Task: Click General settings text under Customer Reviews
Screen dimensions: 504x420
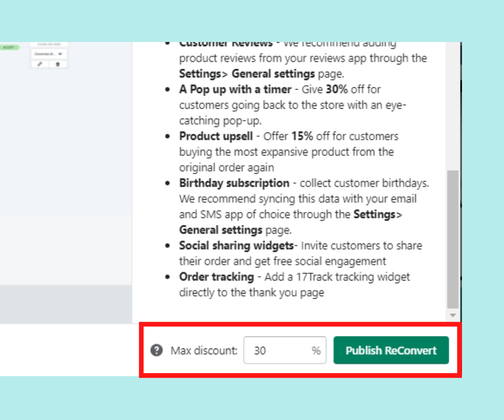Action: tap(273, 74)
